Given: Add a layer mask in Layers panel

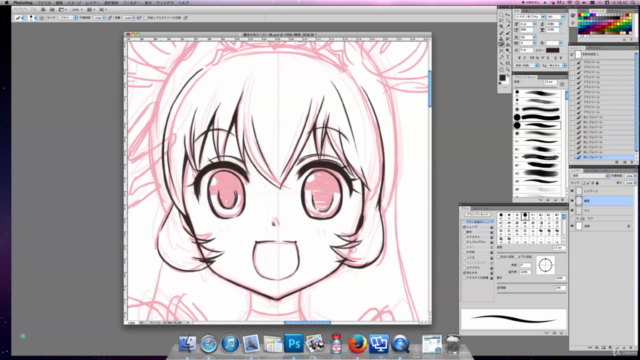Looking at the screenshot, I should [603, 347].
